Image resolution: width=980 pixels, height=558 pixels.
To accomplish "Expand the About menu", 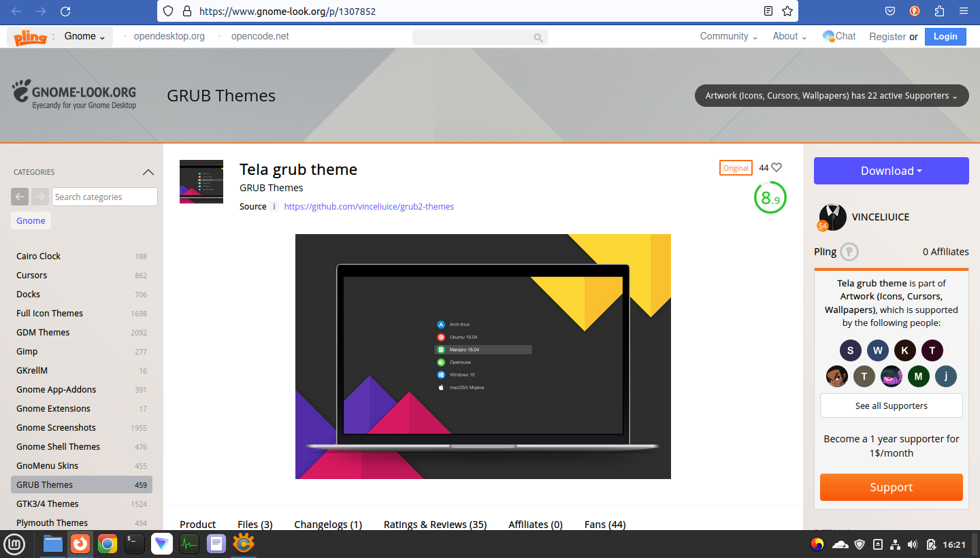I will [790, 36].
